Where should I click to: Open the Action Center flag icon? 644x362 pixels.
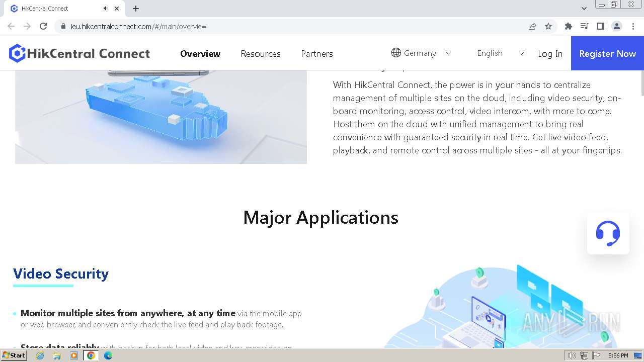coord(596,355)
